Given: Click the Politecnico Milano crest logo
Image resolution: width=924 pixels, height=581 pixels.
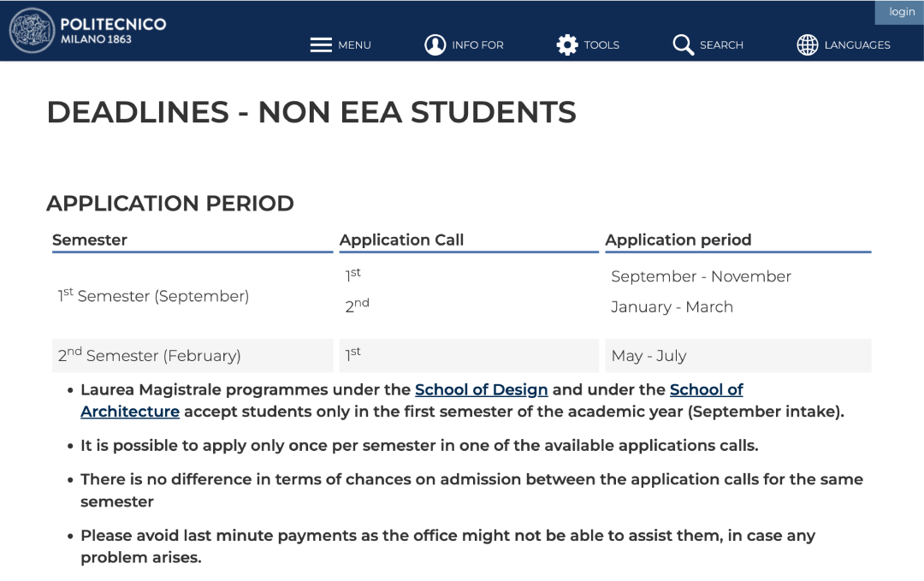Looking at the screenshot, I should [x=32, y=31].
